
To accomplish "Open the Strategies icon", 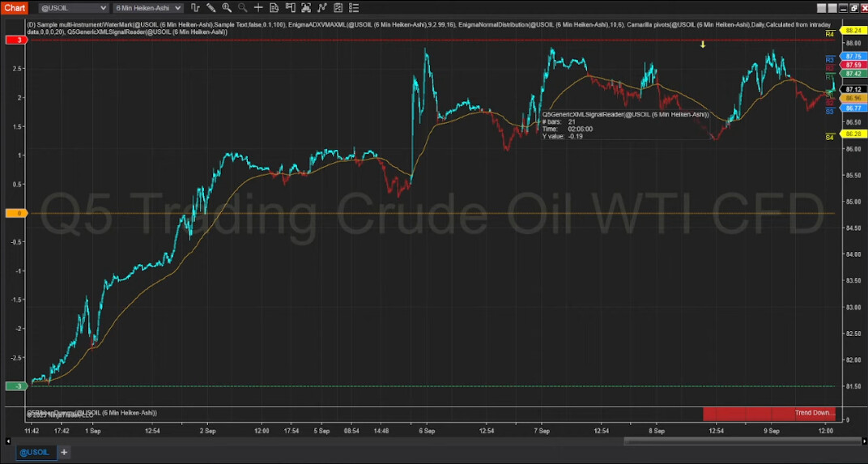I will (x=338, y=8).
